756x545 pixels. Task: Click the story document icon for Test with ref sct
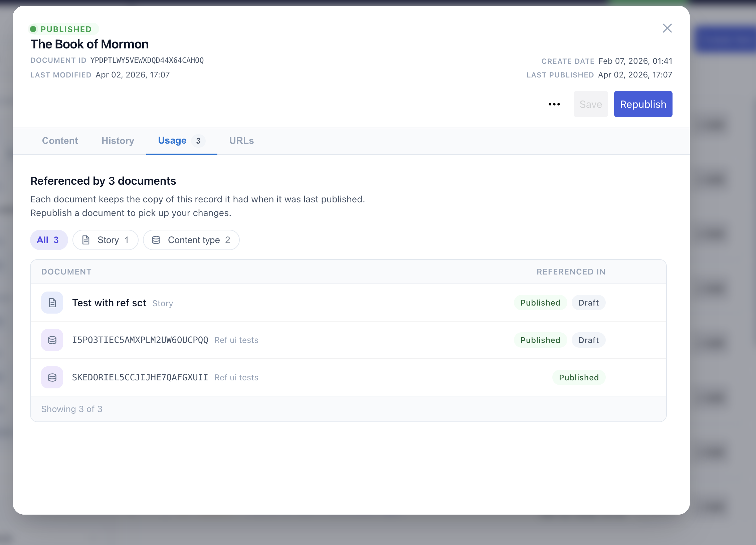[x=52, y=303]
